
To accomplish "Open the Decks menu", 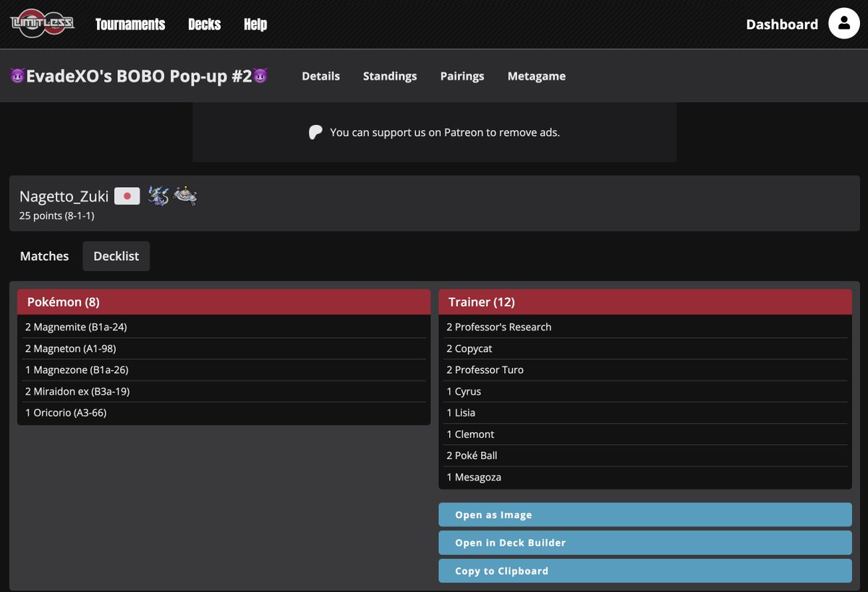I will click(x=204, y=25).
